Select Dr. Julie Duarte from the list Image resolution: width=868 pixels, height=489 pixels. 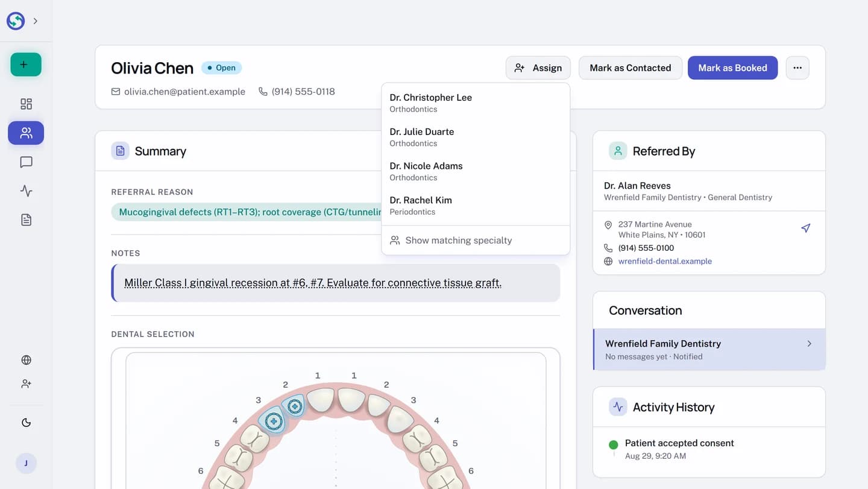coord(476,137)
